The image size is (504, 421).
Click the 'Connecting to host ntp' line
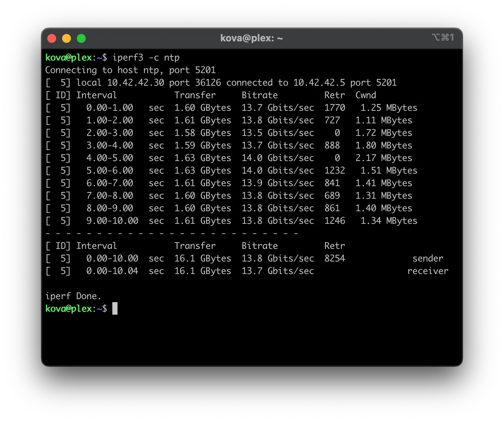130,70
